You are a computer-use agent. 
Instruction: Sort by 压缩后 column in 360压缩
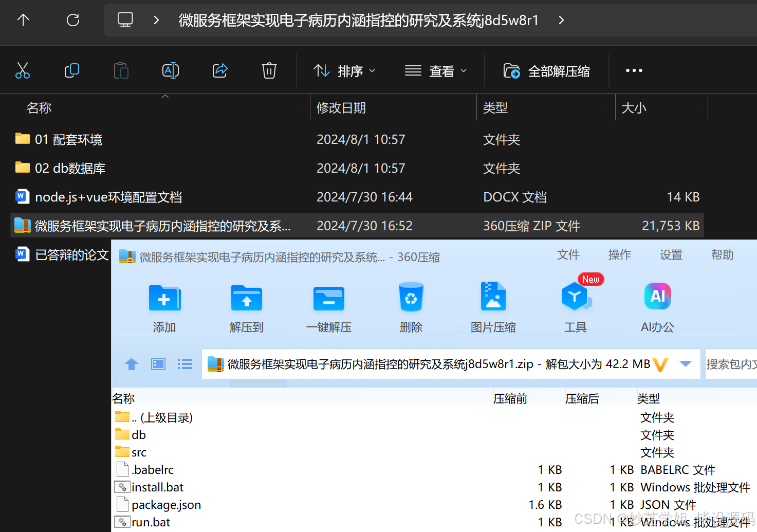582,398
